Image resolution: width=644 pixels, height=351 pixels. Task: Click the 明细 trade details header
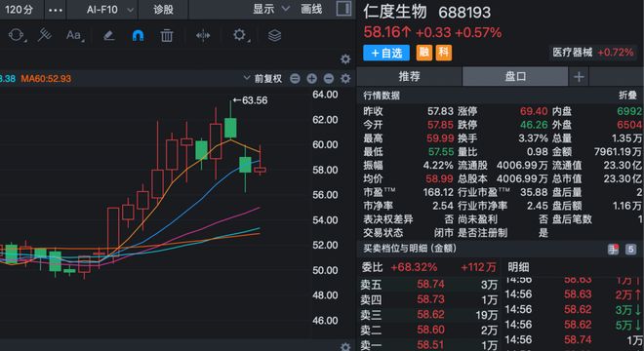[x=518, y=268]
